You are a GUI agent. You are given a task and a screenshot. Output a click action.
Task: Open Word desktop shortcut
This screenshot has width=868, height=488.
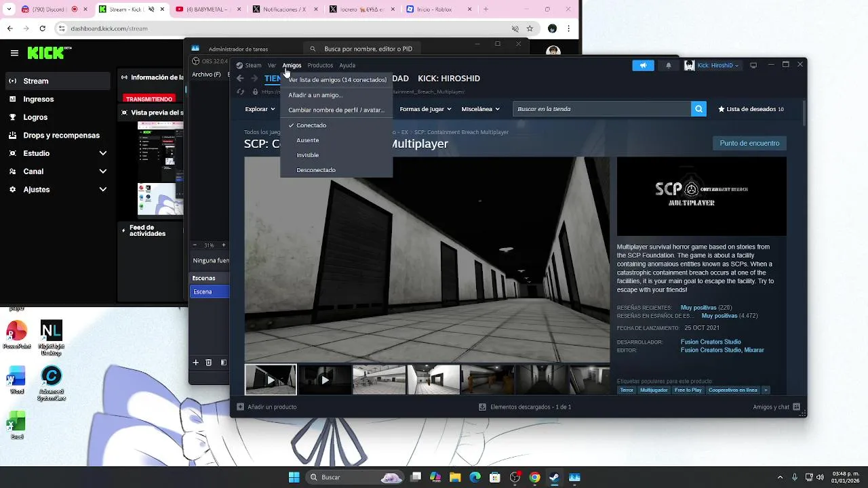click(17, 380)
